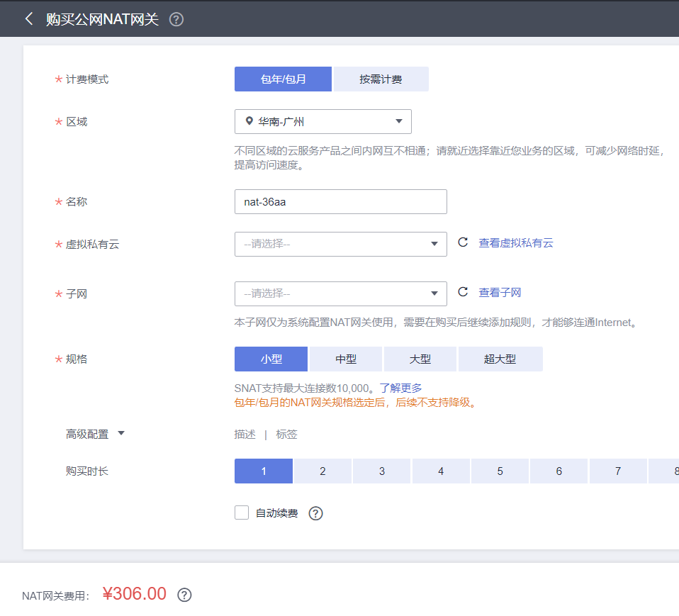Open help icon next to NAT网关费用 price
Viewport: 679px width, 616px height.
(184, 595)
